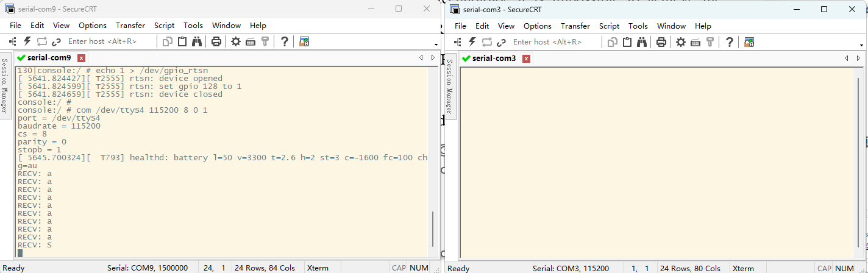The height and width of the screenshot is (273, 868).
Task: Open File menu in serial-com9 window
Action: 15,26
